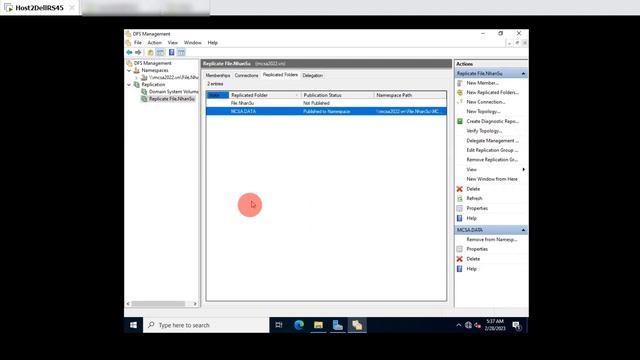Click the DFS Management taskbar icon
Screen dimensions: 640x360
click(x=357, y=325)
